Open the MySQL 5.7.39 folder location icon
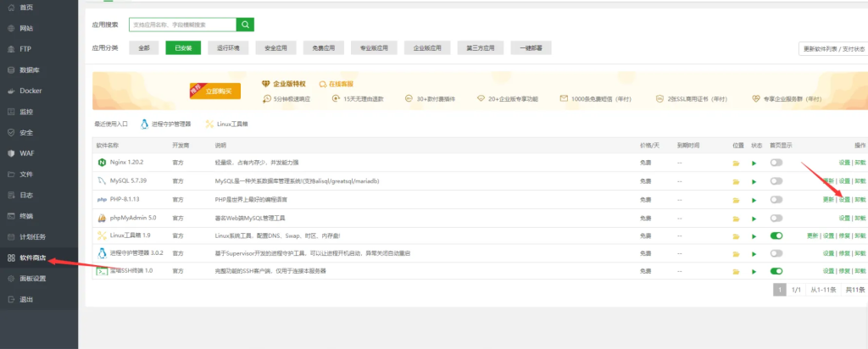Screen dimensions: 868x349 [737, 181]
